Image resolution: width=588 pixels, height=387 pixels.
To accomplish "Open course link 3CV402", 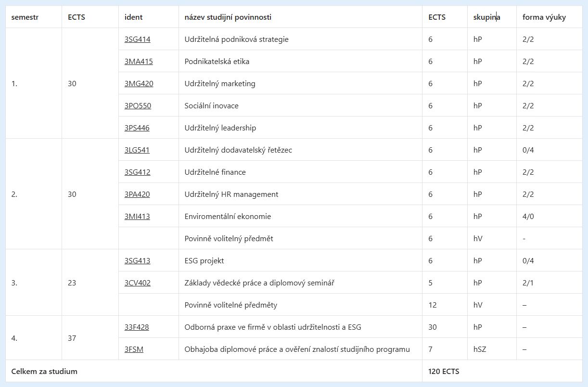I will coord(137,283).
